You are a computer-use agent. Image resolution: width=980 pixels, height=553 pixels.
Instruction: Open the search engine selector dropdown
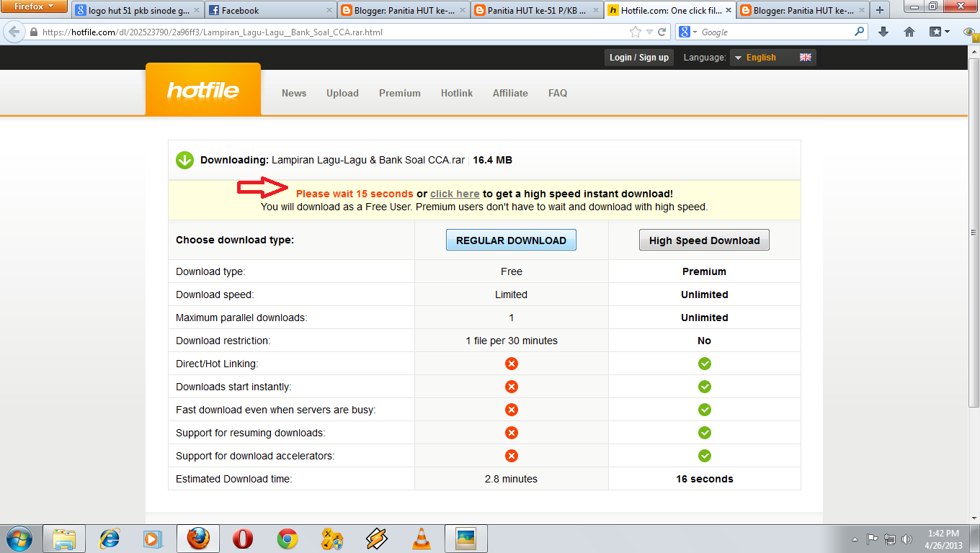click(x=688, y=32)
